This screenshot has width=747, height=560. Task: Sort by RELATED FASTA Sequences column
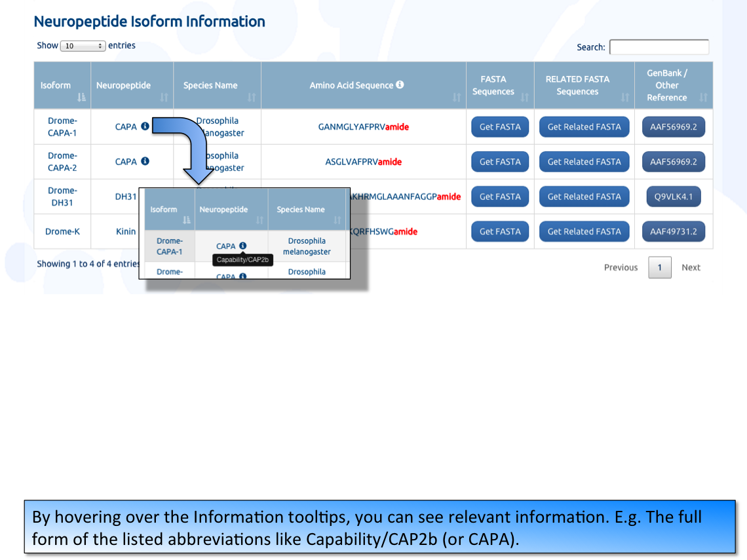pos(584,85)
